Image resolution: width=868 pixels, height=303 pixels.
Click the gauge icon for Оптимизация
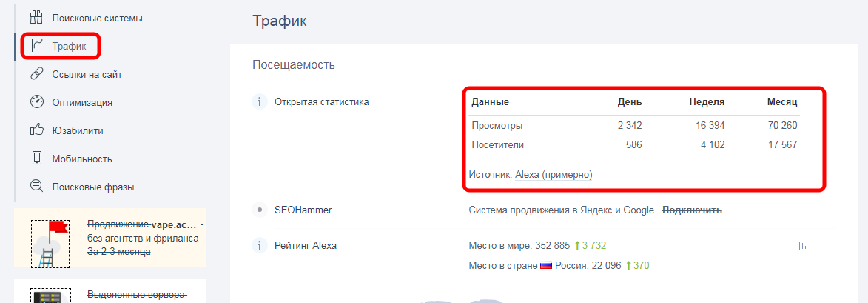[36, 102]
